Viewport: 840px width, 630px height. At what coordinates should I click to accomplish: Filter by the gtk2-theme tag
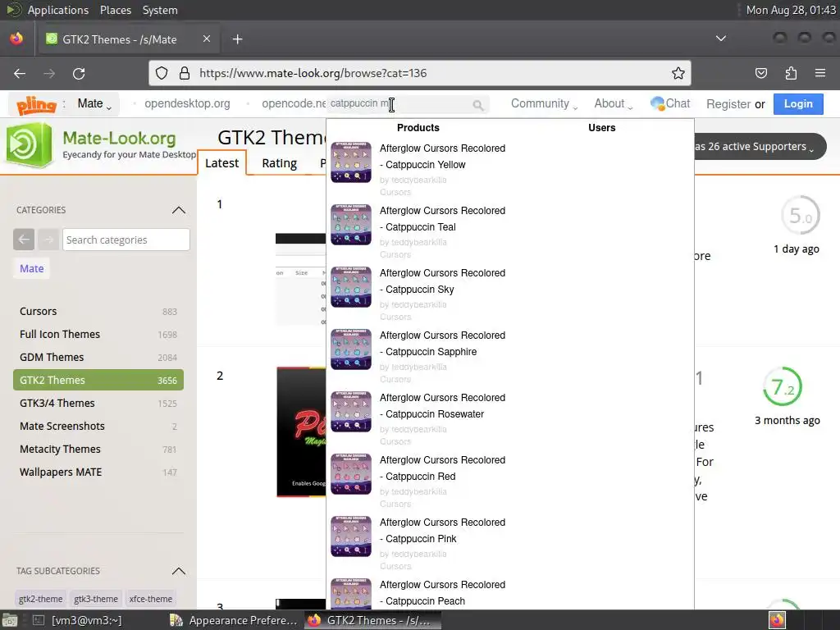pyautogui.click(x=40, y=599)
